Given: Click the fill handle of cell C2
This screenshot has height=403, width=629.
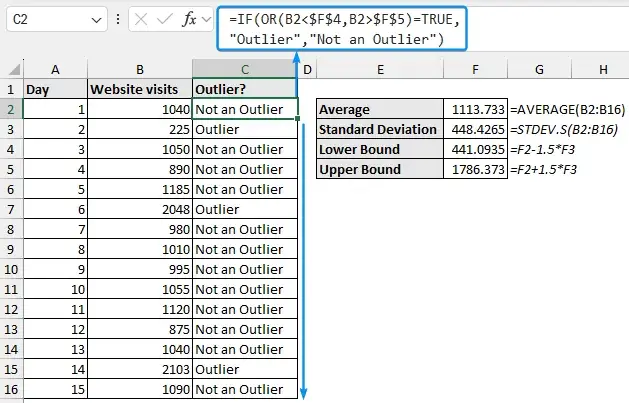Looking at the screenshot, I should pos(297,119).
